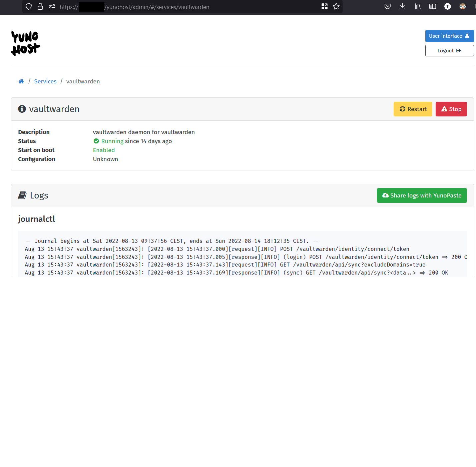The width and height of the screenshot is (476, 467).
Task: Click the 'Enabled' start on boot value
Action: click(104, 150)
